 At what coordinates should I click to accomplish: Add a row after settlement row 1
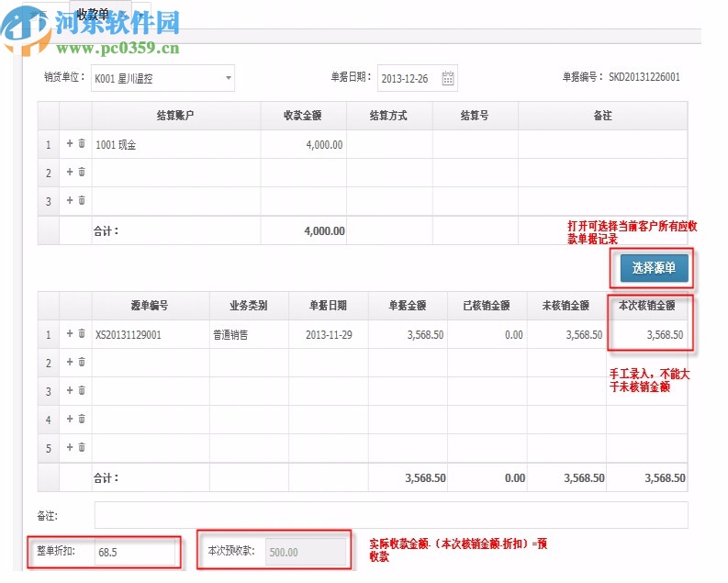(70, 143)
